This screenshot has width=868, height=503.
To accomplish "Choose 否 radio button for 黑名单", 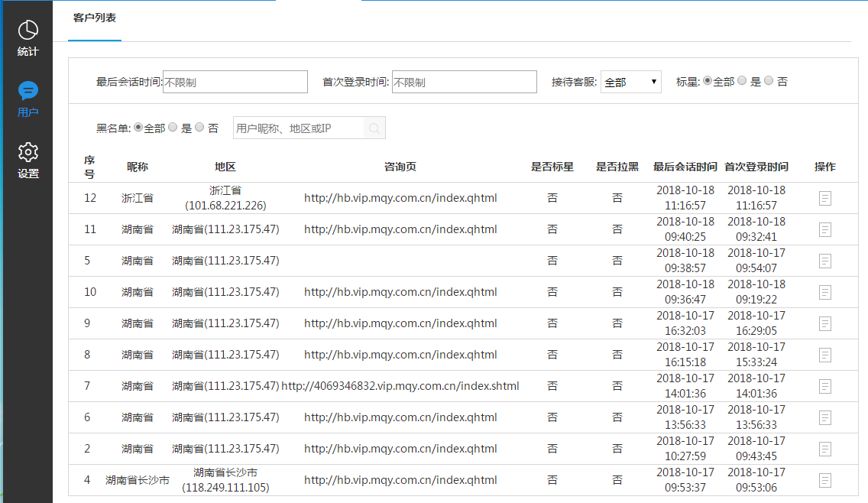I will pyautogui.click(x=200, y=128).
